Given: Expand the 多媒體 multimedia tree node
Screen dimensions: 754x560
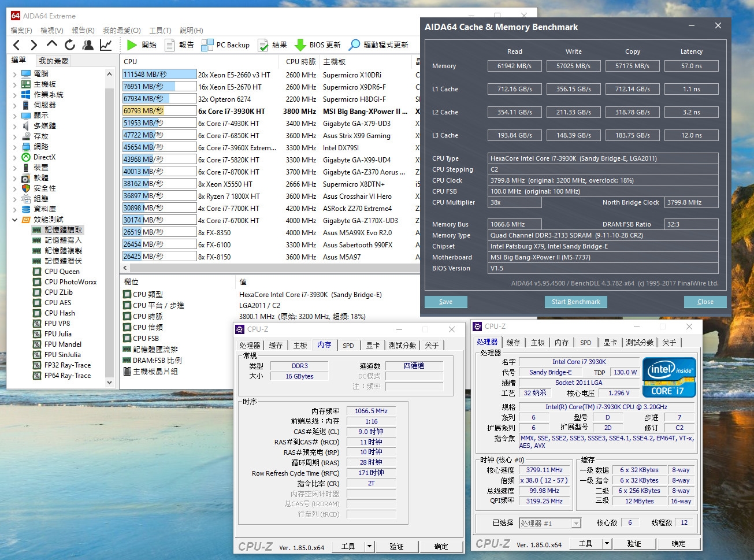Looking at the screenshot, I should [14, 126].
